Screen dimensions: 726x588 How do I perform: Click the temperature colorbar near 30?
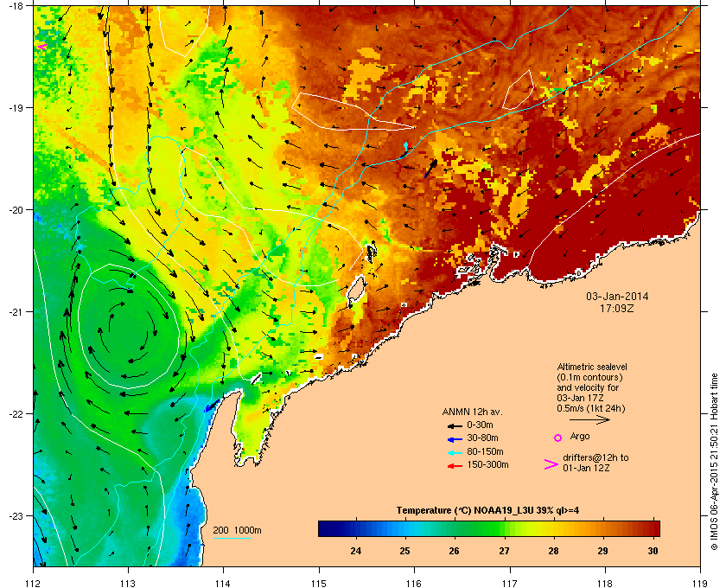pyautogui.click(x=653, y=528)
